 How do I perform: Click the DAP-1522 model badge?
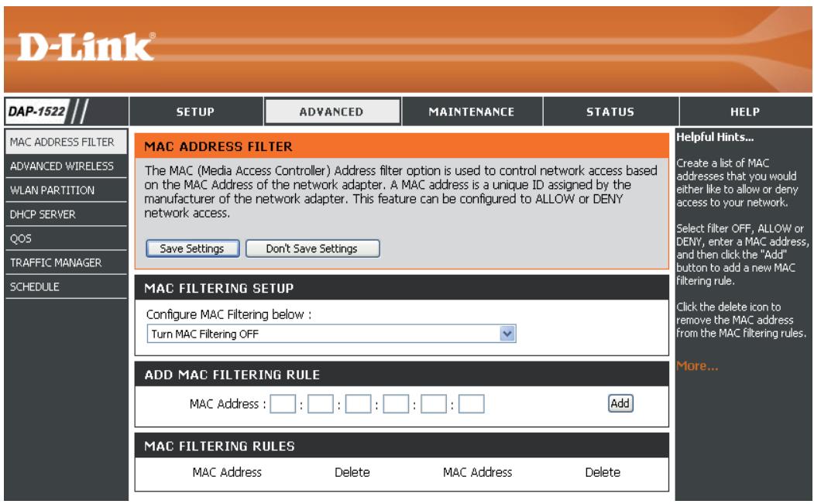pos(37,111)
